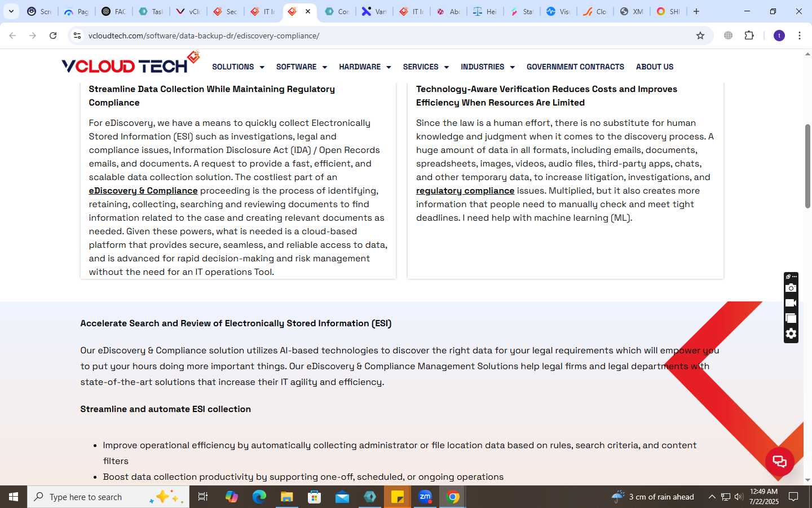
Task: Switch to the 'Pag' browser tab
Action: pyautogui.click(x=76, y=11)
